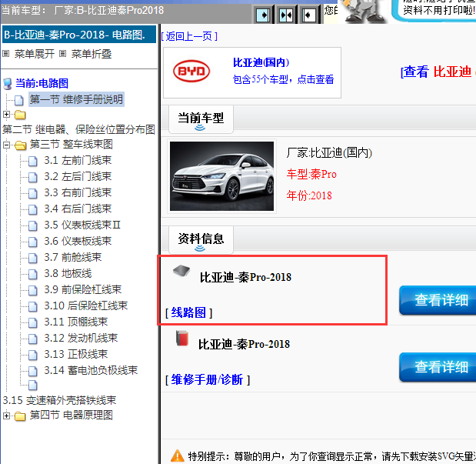Click the gray book icon for 线路图
This screenshot has height=464, width=476.
click(181, 270)
